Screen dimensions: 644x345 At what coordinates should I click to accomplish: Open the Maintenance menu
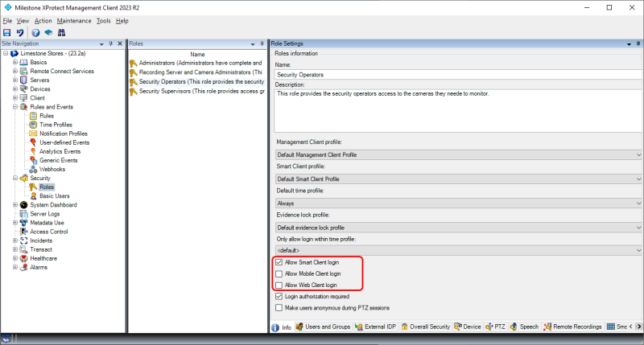pos(74,21)
